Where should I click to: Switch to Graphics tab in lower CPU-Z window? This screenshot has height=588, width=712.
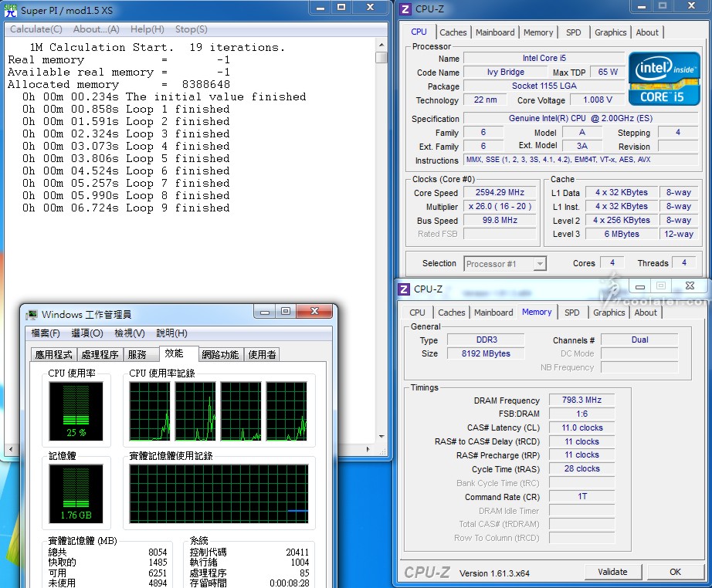[x=609, y=313]
